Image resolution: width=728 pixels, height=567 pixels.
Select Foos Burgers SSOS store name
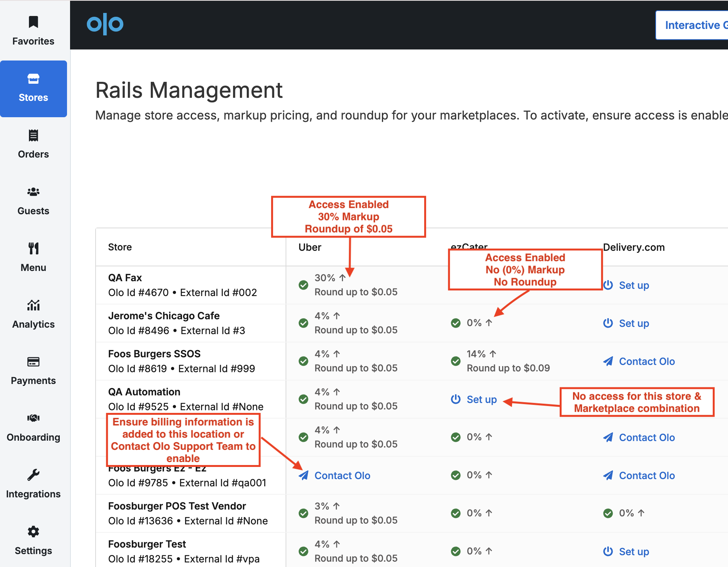(x=154, y=354)
